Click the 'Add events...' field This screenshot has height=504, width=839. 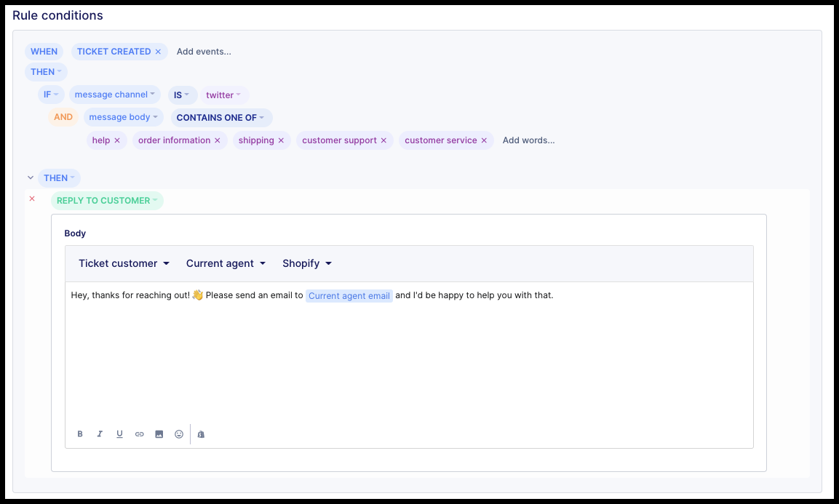point(204,52)
